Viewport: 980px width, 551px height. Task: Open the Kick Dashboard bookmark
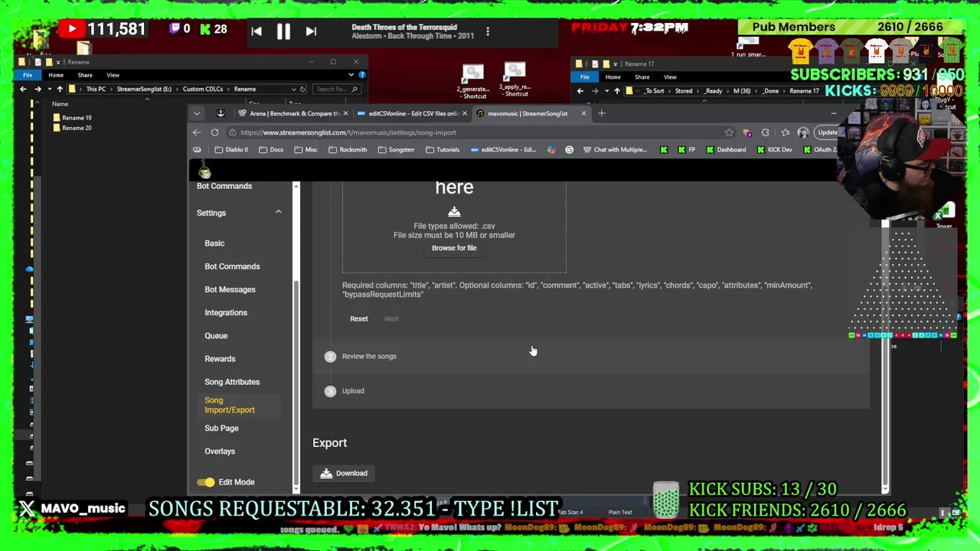point(725,150)
